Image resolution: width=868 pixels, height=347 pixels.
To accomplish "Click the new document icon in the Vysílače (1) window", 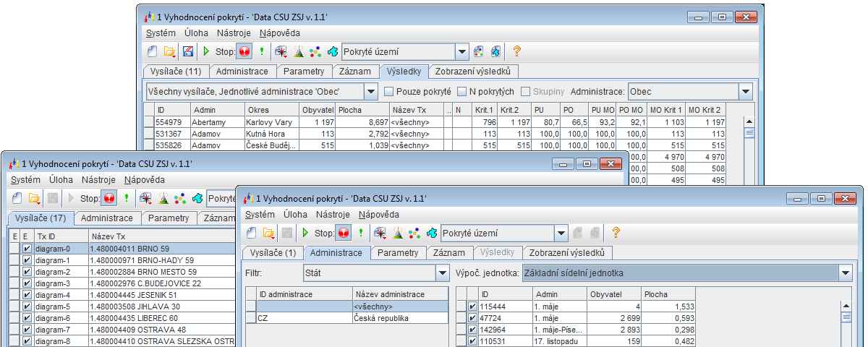I will pos(252,233).
